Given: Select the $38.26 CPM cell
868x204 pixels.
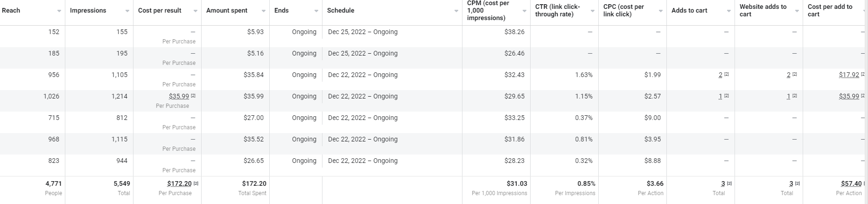Looking at the screenshot, I should coord(514,32).
